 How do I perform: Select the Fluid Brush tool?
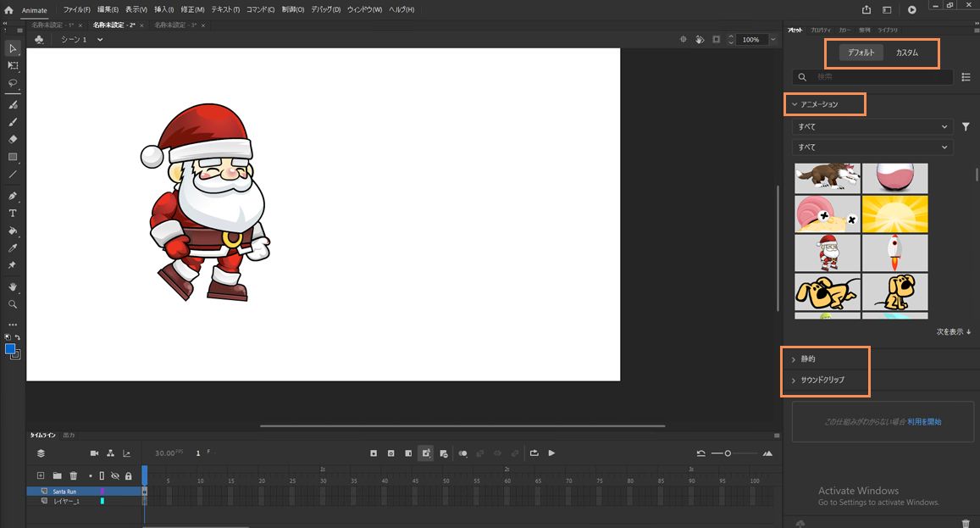tap(13, 104)
